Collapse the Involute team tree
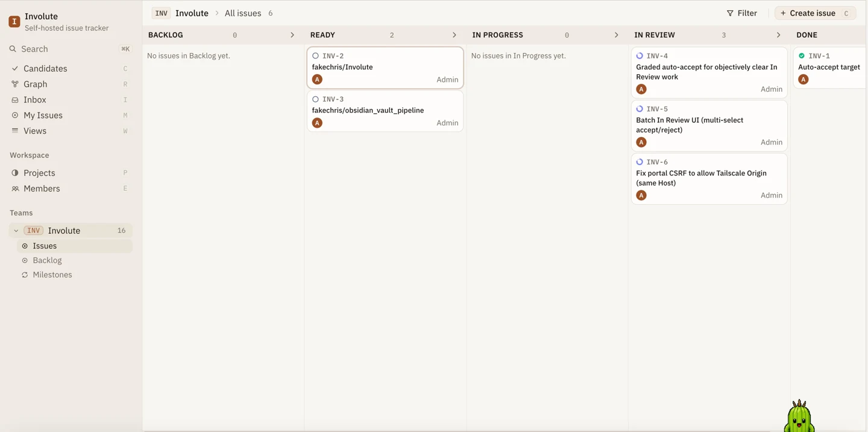This screenshot has height=432, width=868. (16, 231)
